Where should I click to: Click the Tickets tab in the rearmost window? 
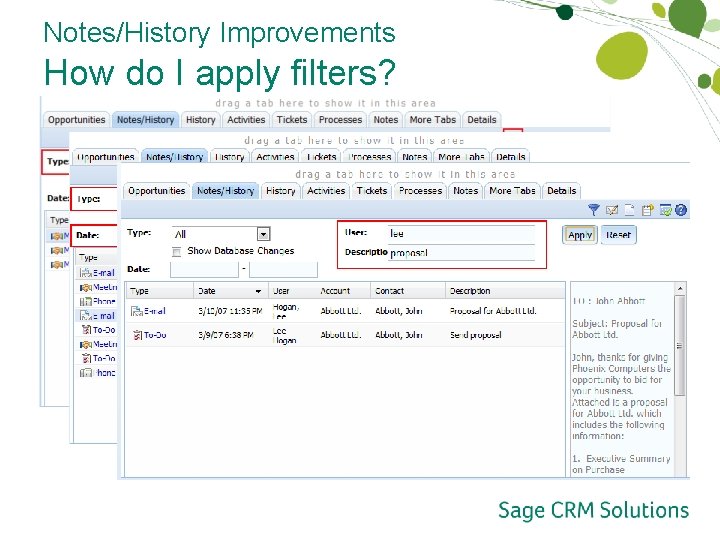(292, 120)
